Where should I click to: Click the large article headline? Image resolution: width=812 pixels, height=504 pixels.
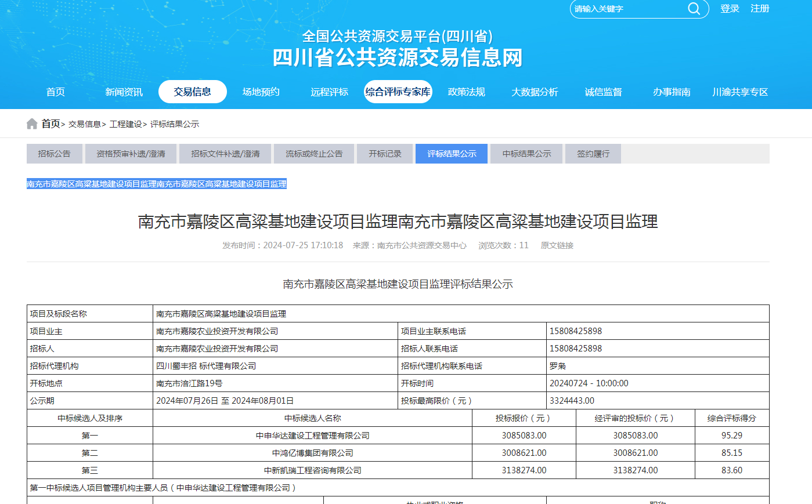coord(398,221)
